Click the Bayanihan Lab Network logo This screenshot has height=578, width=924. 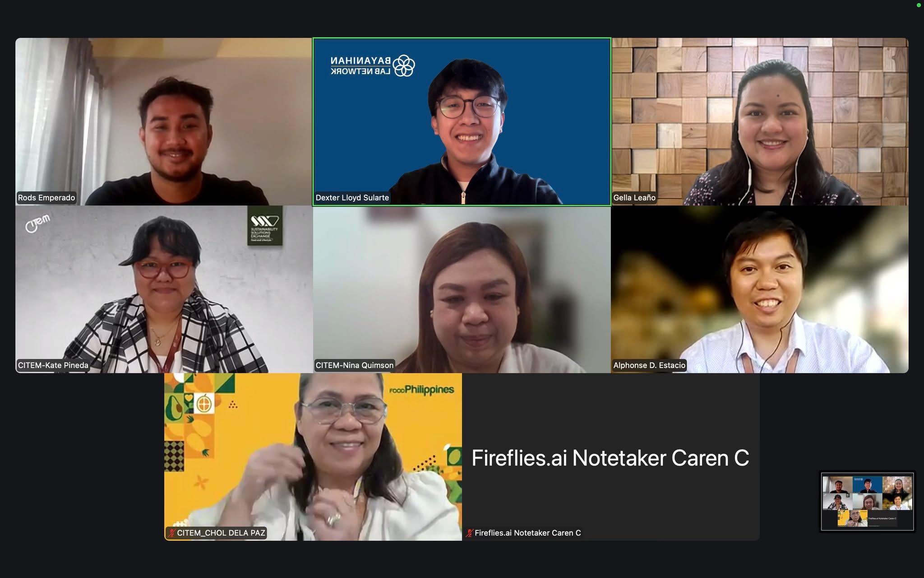point(373,66)
